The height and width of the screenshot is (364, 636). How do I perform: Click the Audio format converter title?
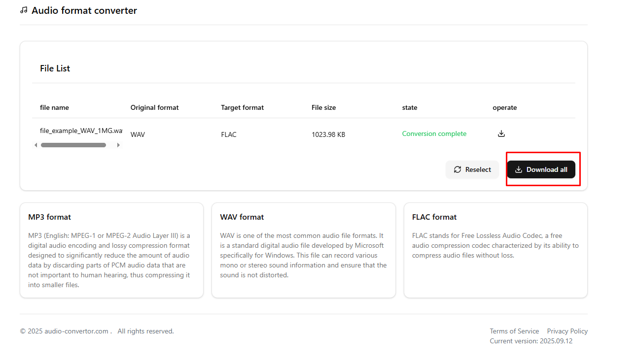tap(84, 10)
